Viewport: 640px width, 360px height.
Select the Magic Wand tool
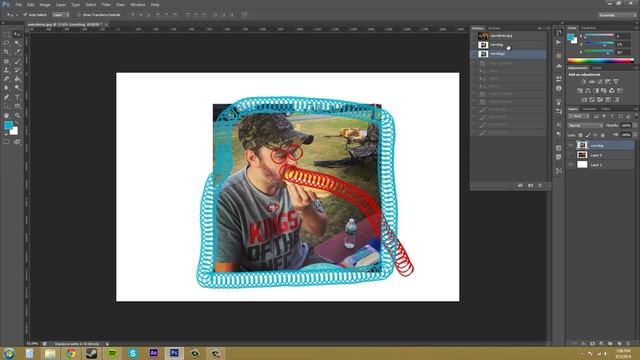point(17,43)
